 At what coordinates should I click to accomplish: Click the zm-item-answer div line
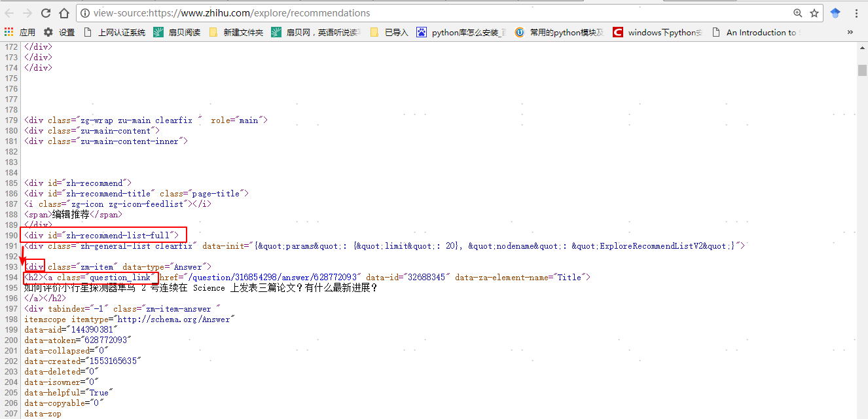(x=122, y=309)
